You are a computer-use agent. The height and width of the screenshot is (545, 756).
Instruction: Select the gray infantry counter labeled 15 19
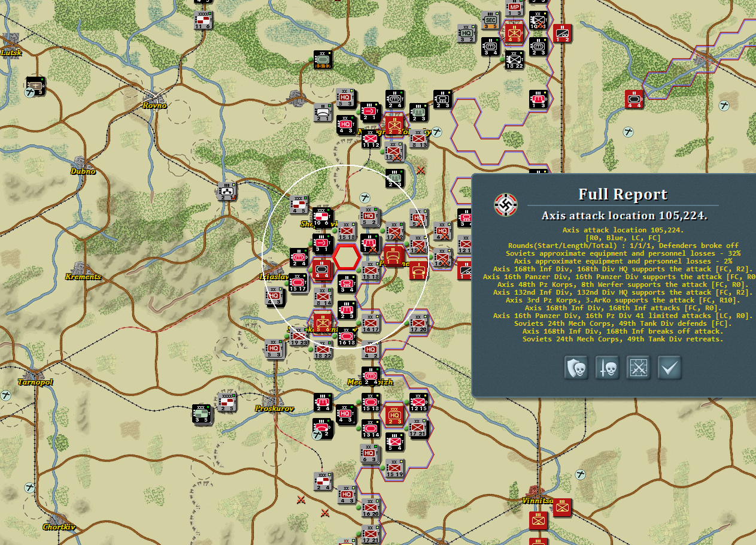394,468
